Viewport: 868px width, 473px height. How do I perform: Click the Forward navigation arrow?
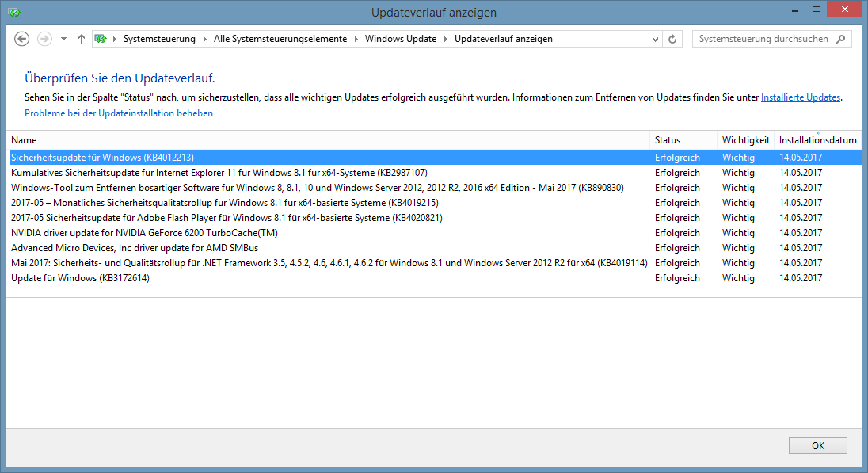(45, 39)
